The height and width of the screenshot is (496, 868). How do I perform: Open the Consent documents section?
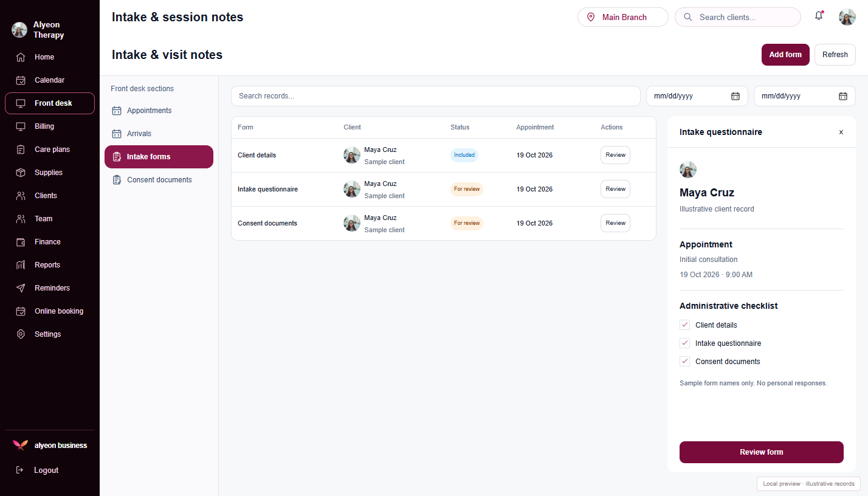pos(159,180)
